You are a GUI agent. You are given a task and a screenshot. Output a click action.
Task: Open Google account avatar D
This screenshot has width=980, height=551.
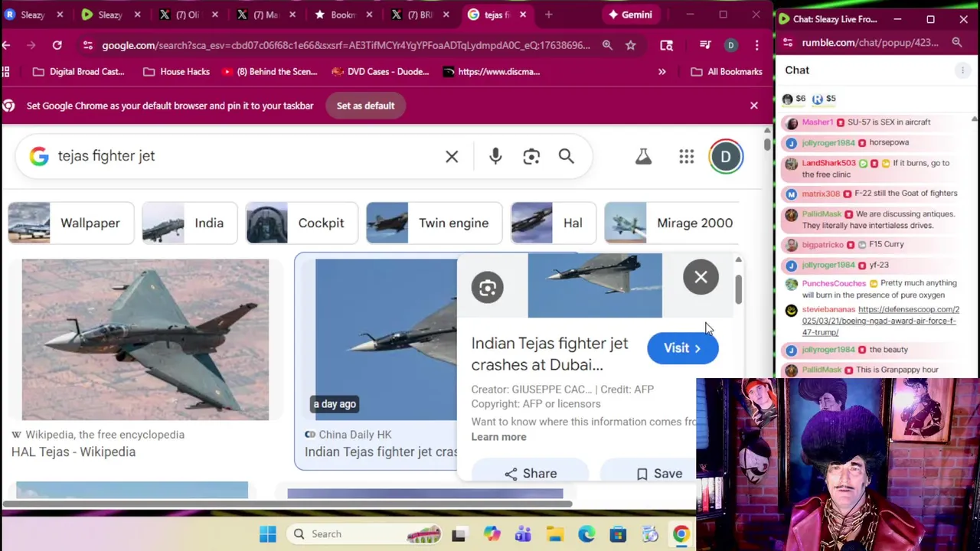click(x=726, y=157)
